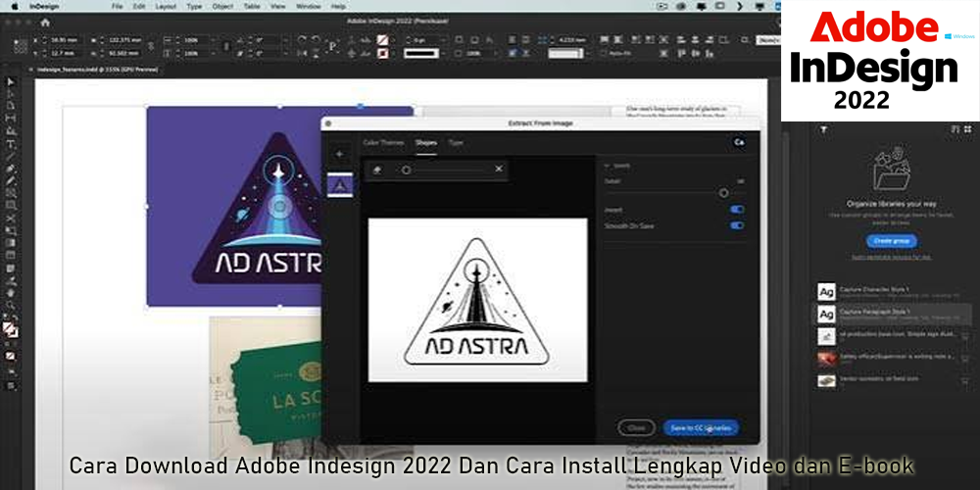The width and height of the screenshot is (980, 490).
Task: Click the plus icon in Extract dialog
Action: point(339,154)
